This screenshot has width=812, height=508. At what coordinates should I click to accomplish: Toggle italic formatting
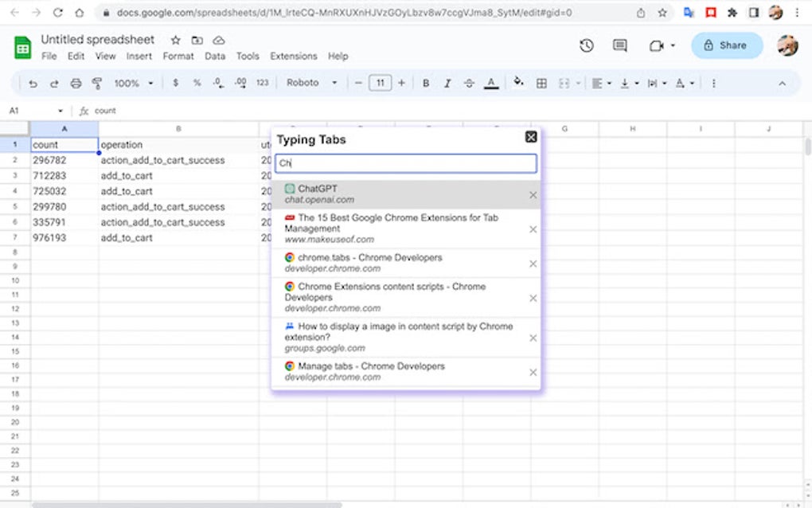(x=447, y=83)
